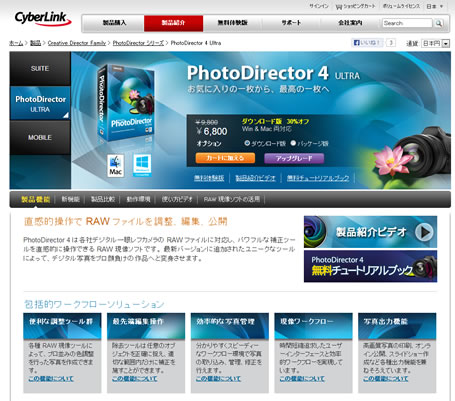Image resolution: width=455 pixels, height=401 pixels.
Task: Play the 製品紹介ビデオ banner
Action: coord(370,232)
